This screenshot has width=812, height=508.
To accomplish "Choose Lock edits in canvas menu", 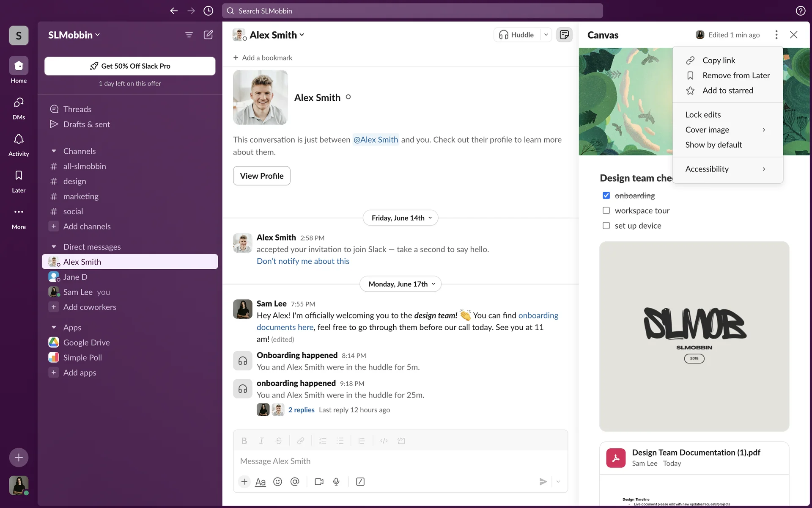I will pos(703,115).
